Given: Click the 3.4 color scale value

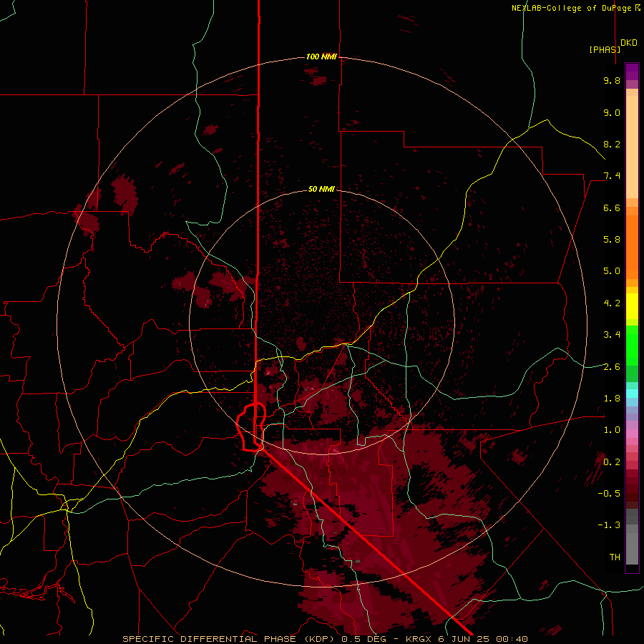Looking at the screenshot, I should tap(612, 335).
